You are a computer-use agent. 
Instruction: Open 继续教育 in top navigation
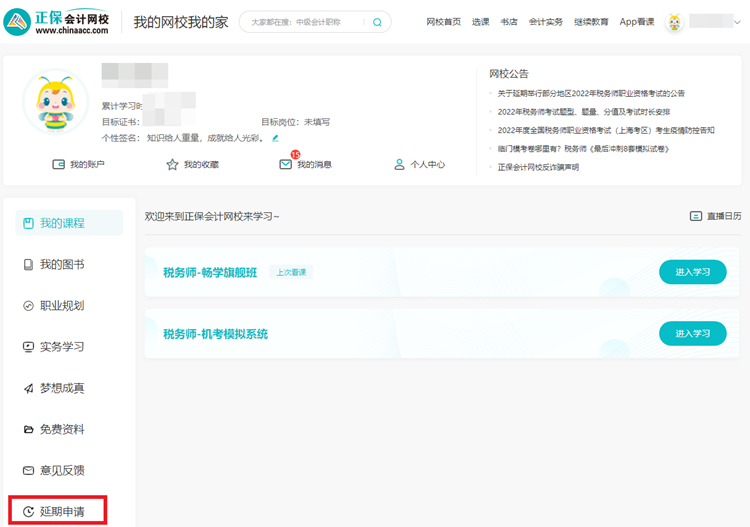[x=591, y=22]
